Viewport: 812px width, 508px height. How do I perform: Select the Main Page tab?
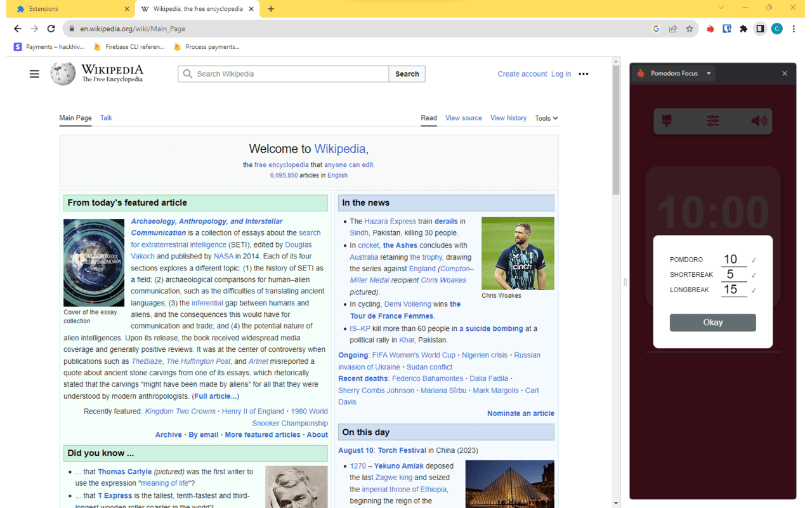(75, 118)
